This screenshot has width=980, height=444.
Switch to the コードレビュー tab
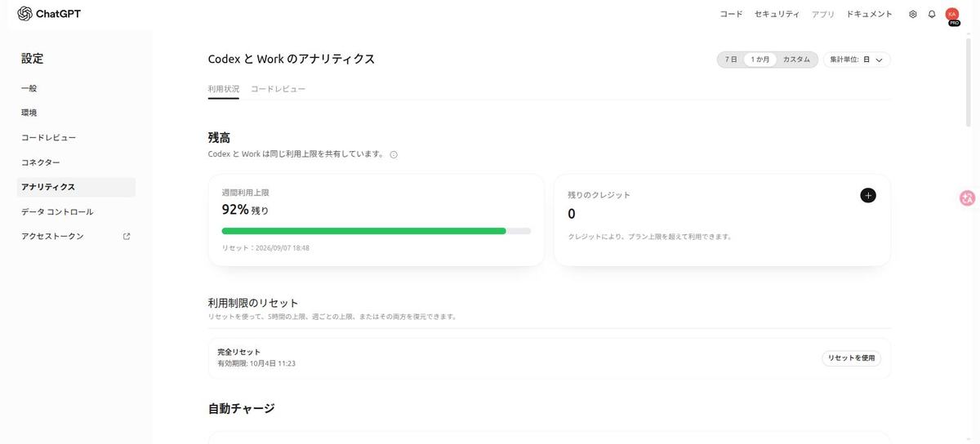click(278, 88)
